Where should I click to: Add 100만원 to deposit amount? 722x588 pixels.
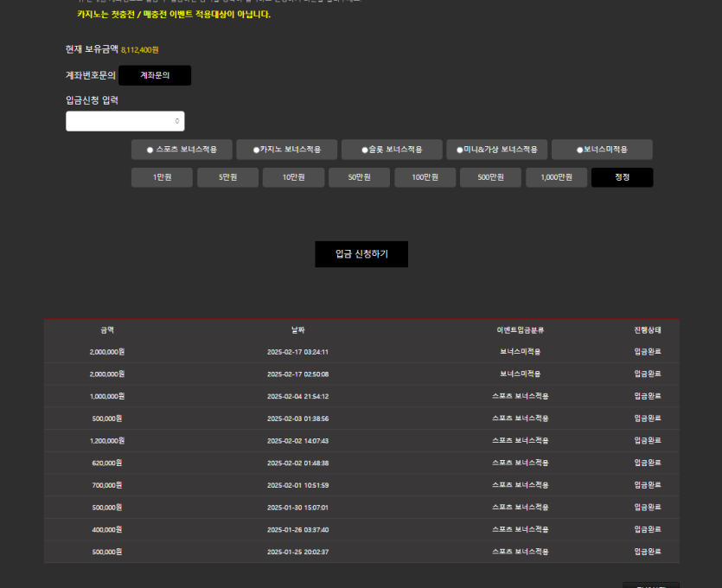(425, 177)
